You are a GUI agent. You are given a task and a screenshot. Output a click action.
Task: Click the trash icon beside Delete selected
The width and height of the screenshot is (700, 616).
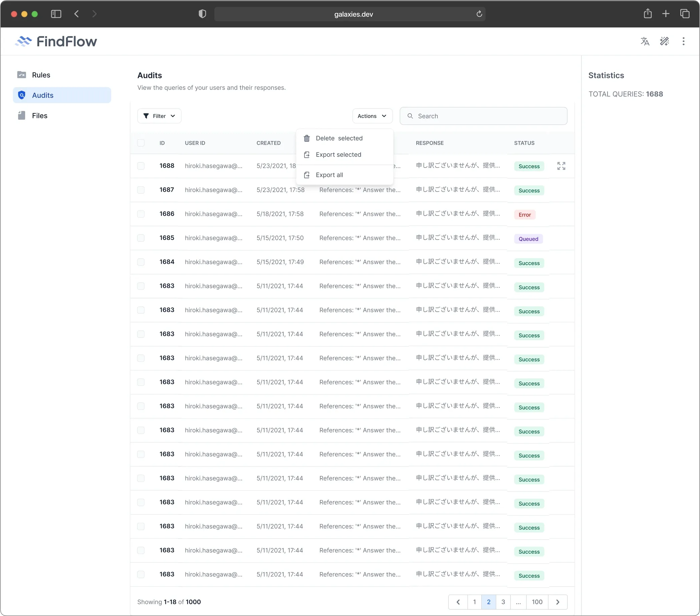point(306,138)
